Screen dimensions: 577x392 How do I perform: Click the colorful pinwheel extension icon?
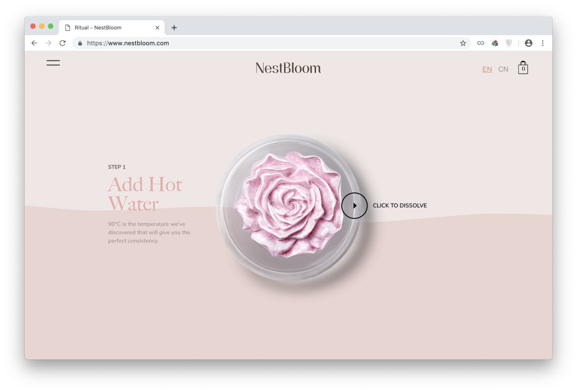pyautogui.click(x=495, y=43)
